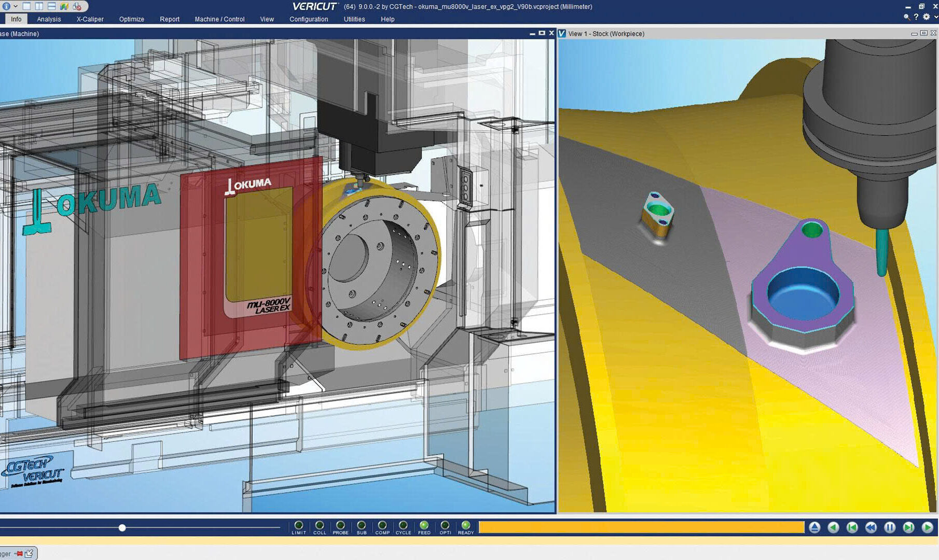
Task: Open the Machine / Control menu
Action: click(219, 19)
